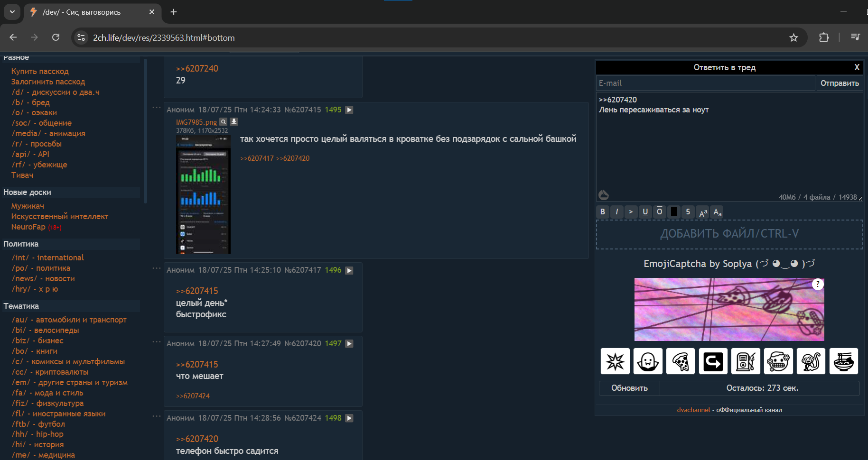Reload the page
Image resolution: width=868 pixels, height=460 pixels.
tap(56, 37)
